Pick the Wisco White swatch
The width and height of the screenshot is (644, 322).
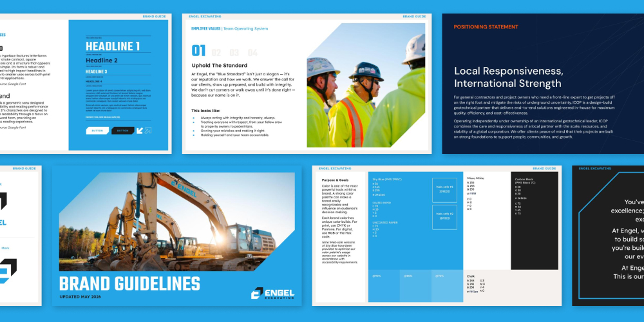487,220
